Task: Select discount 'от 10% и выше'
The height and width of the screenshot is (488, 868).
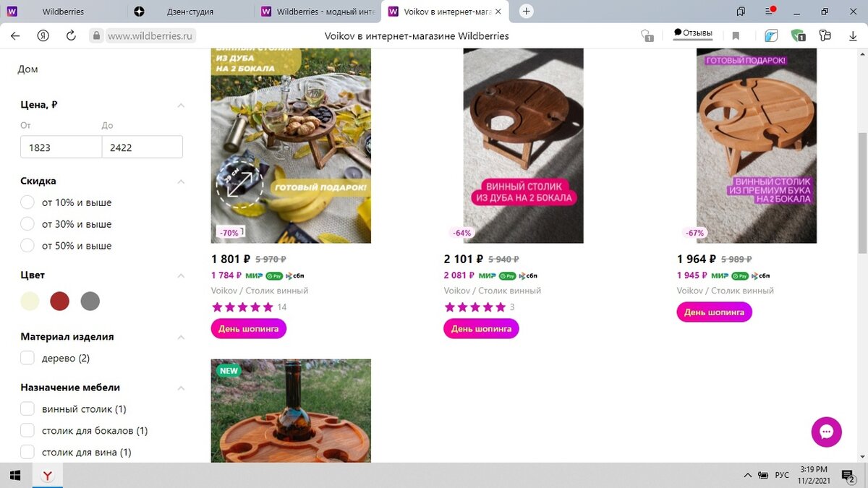Action: click(27, 202)
